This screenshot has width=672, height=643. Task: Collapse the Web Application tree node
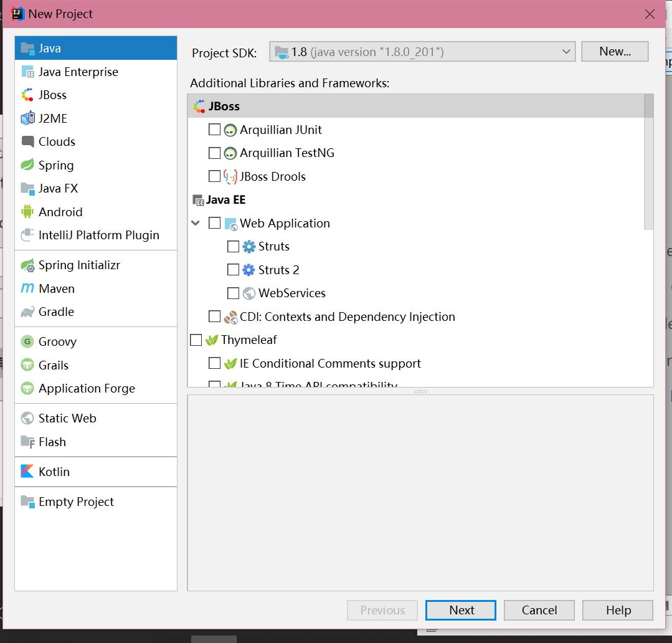tap(196, 223)
